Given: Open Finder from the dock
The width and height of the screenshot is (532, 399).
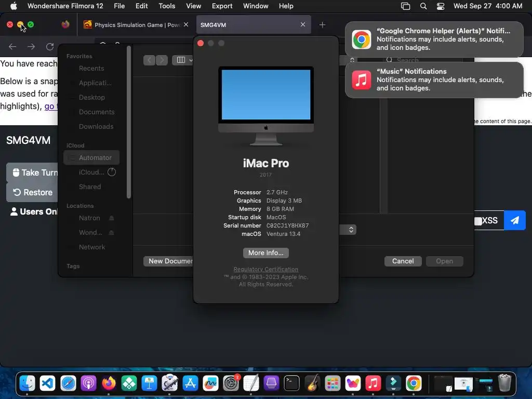Looking at the screenshot, I should 27,383.
